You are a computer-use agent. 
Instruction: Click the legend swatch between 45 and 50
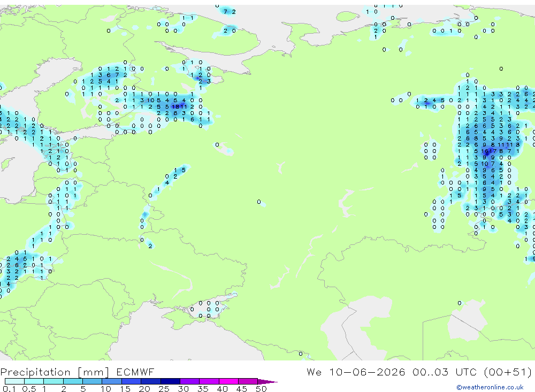point(248,381)
